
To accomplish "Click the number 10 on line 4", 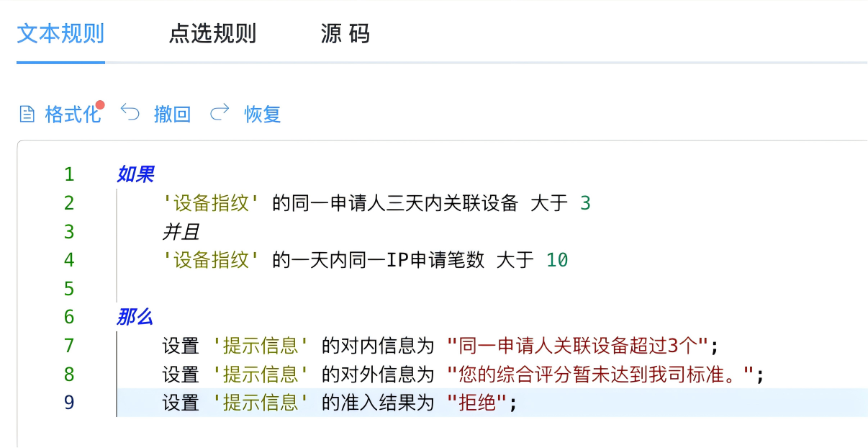I will point(557,260).
